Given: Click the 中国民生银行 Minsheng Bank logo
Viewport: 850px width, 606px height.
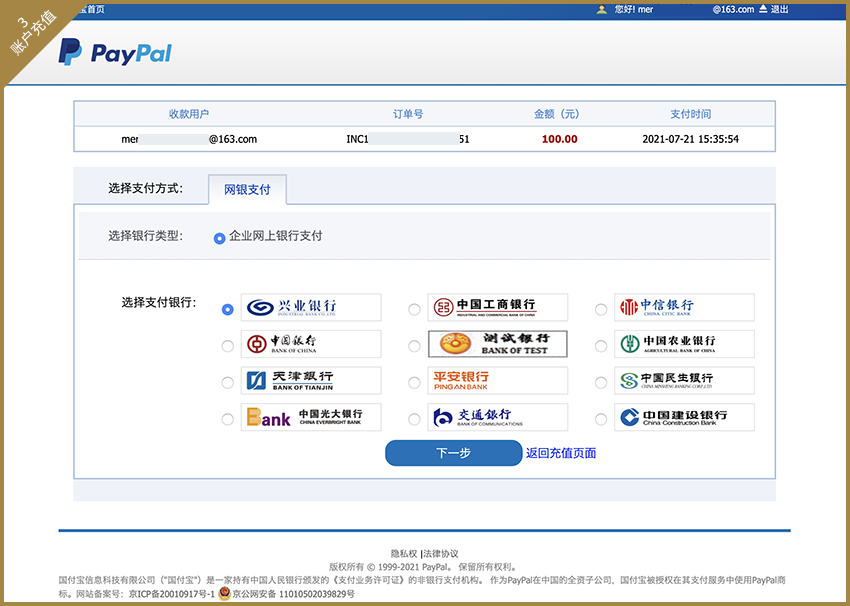Looking at the screenshot, I should (x=684, y=381).
